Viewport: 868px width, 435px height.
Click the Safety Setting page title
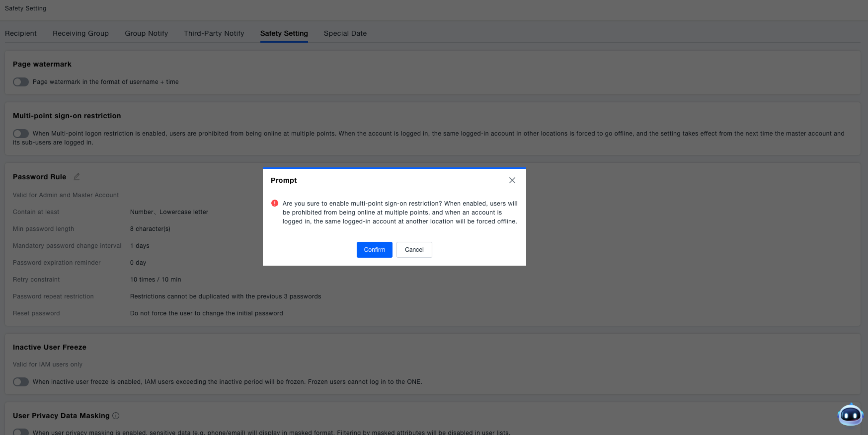coord(26,8)
